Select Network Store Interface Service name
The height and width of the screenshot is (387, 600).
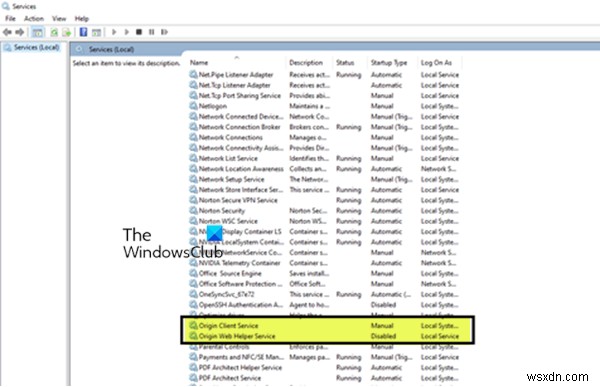pos(241,190)
